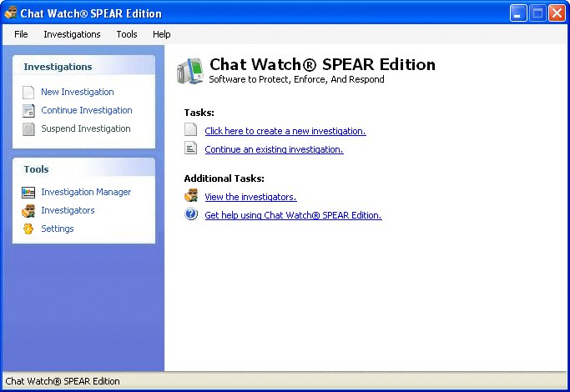Viewport: 570px width, 392px height.
Task: Click the Settings gear icon
Action: 28,229
